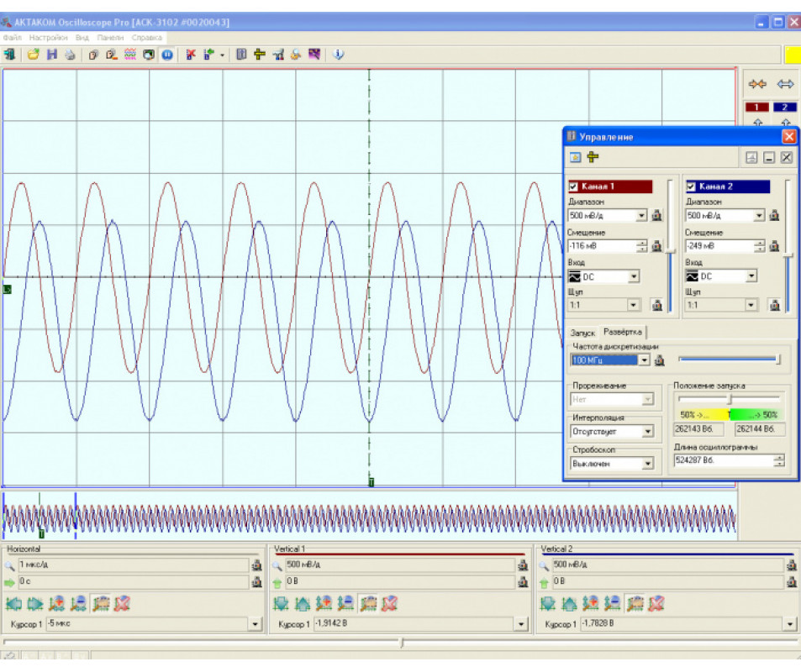The image size is (801, 672).
Task: Click Vertical 1 zoom in icon
Action: pos(324,604)
